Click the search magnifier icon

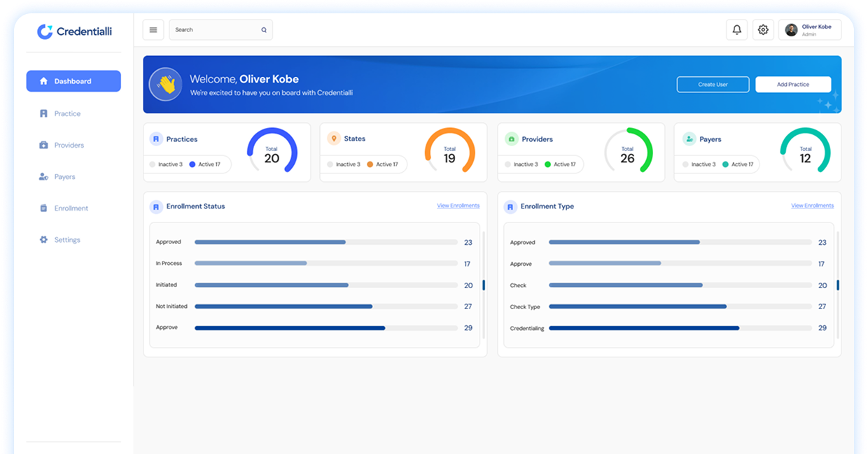[264, 30]
